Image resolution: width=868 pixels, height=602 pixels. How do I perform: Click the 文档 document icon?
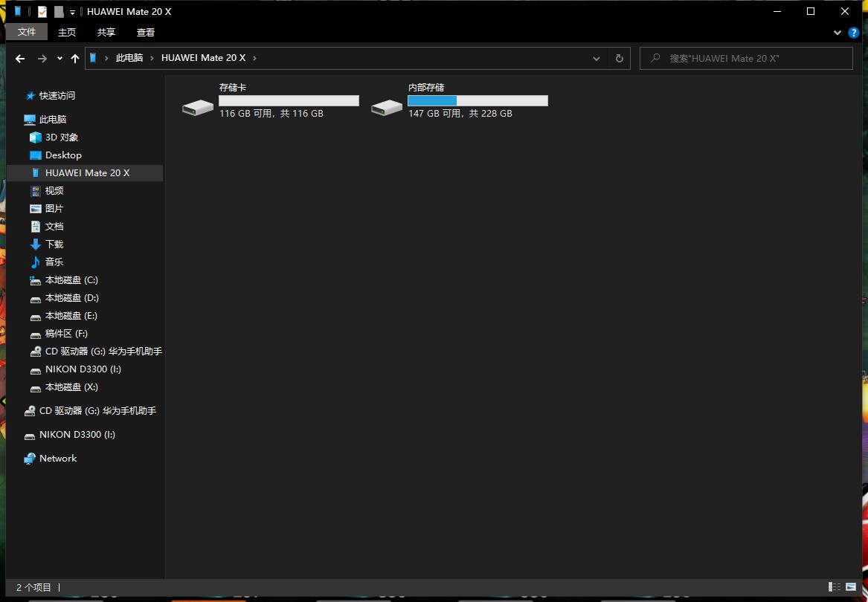point(36,226)
